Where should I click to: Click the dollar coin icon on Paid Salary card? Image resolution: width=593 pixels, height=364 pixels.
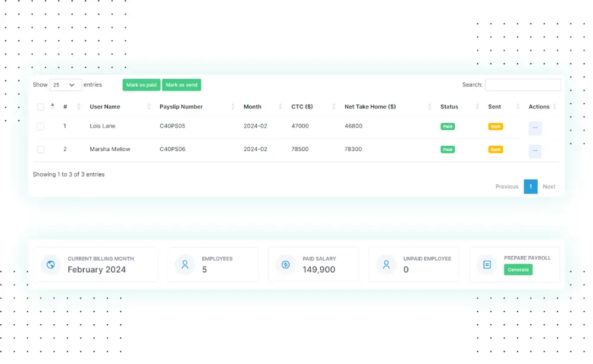[x=285, y=264]
